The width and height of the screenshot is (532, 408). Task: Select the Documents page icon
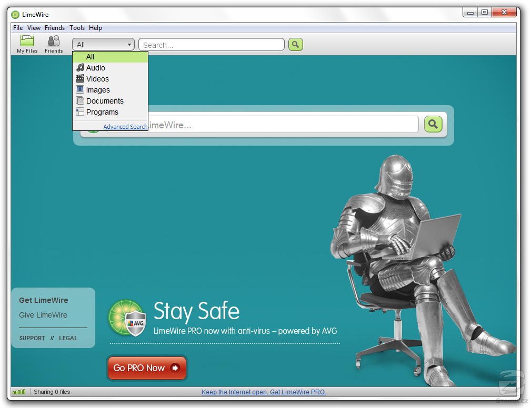click(80, 100)
